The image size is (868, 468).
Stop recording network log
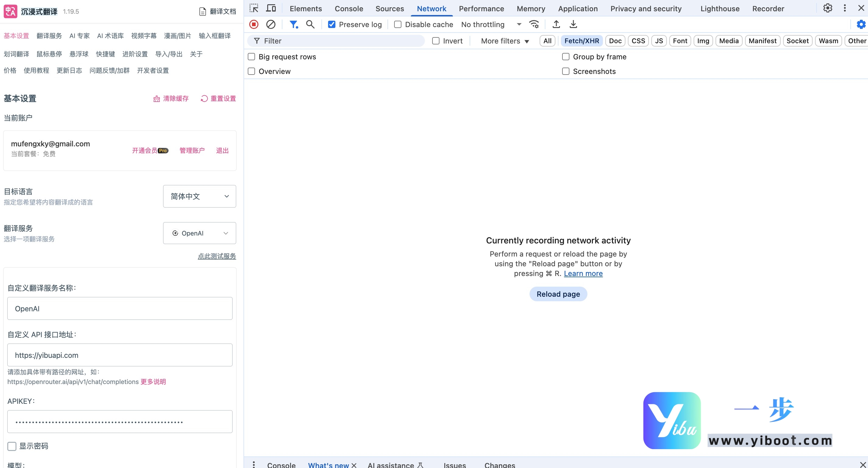click(x=254, y=24)
